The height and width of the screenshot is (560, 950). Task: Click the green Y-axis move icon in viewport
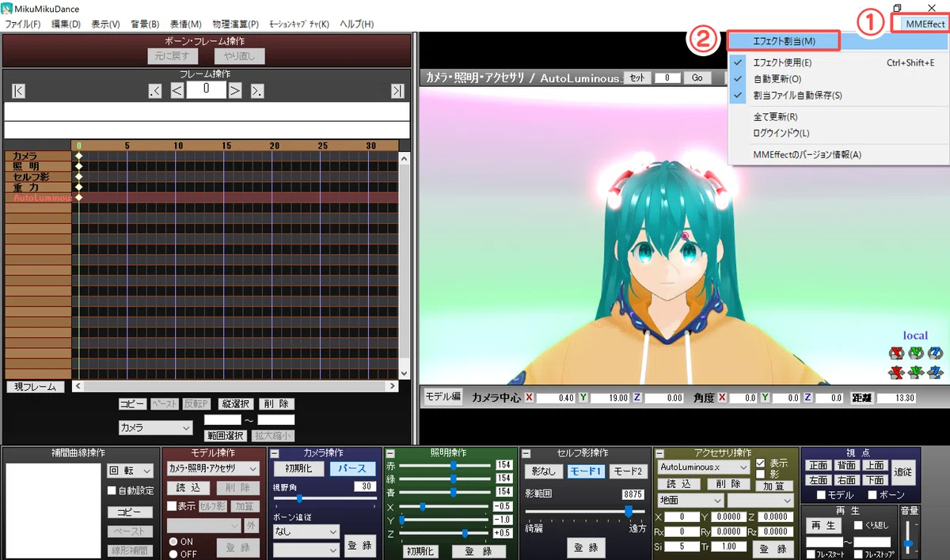[x=916, y=371]
